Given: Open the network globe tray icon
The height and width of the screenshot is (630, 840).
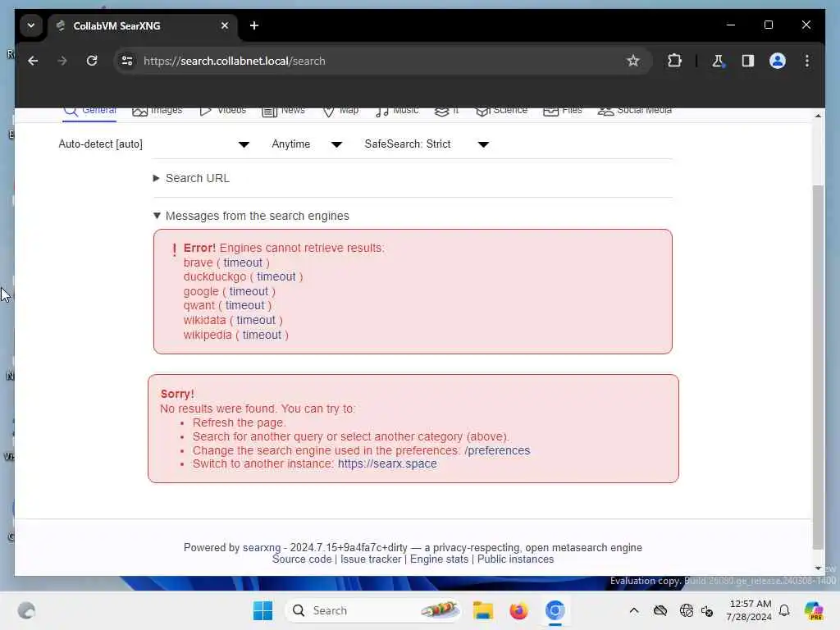Looking at the screenshot, I should (687, 610).
